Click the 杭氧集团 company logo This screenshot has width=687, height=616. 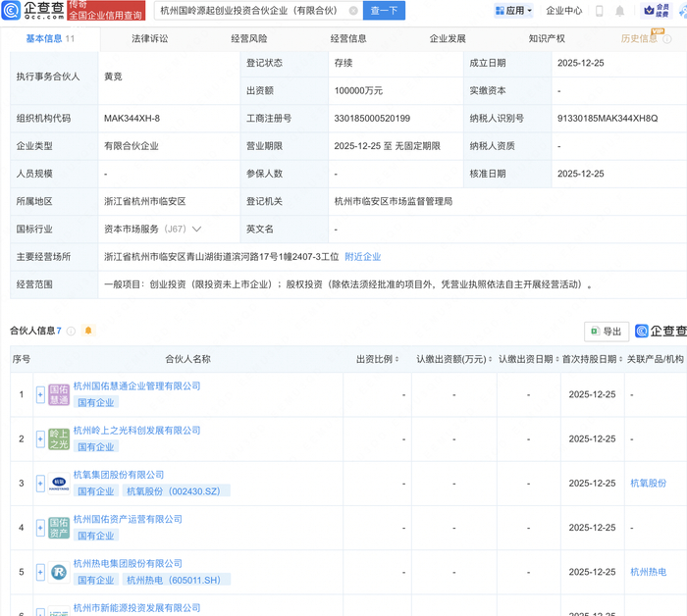(x=58, y=484)
